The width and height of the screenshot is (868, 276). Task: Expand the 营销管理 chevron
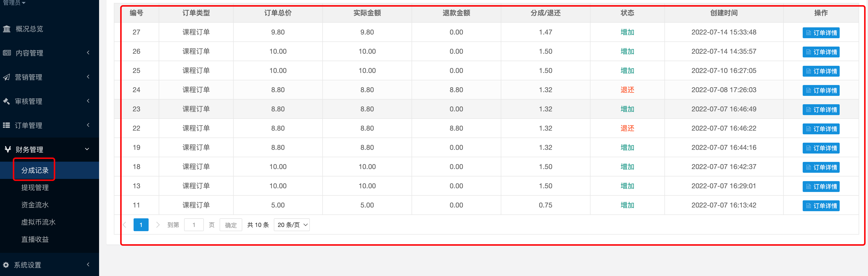[x=88, y=77]
